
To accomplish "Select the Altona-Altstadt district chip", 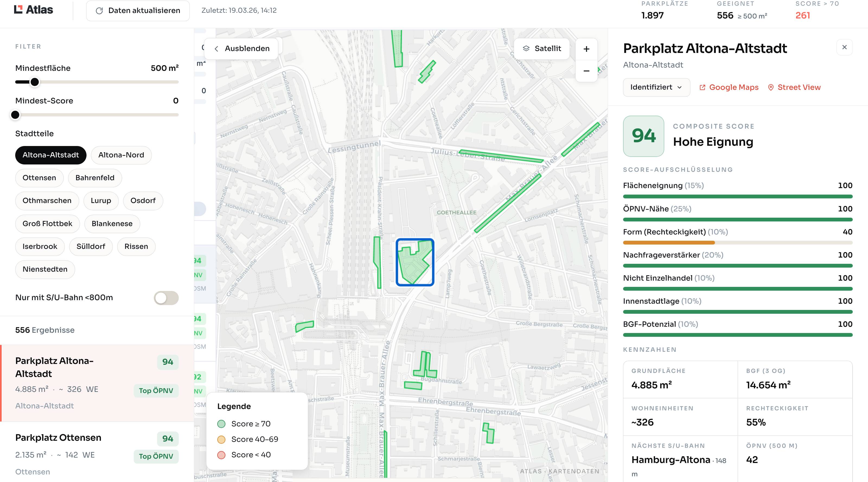I will [x=51, y=155].
